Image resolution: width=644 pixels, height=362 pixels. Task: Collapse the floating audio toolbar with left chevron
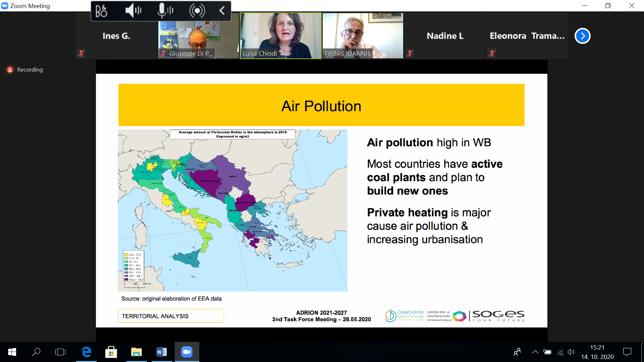(222, 11)
